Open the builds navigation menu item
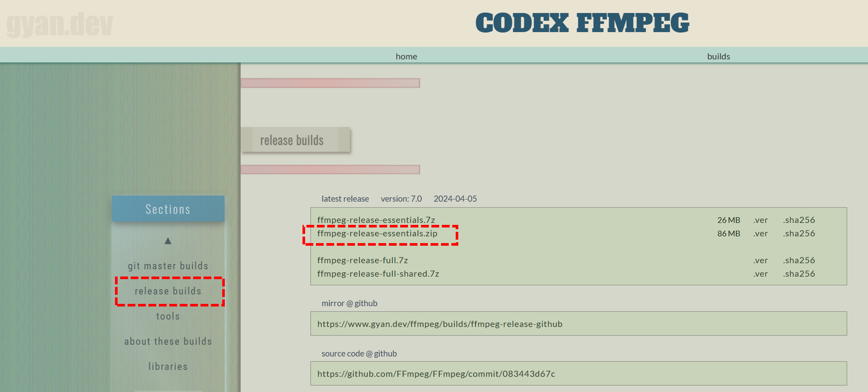This screenshot has height=392, width=868. 718,56
